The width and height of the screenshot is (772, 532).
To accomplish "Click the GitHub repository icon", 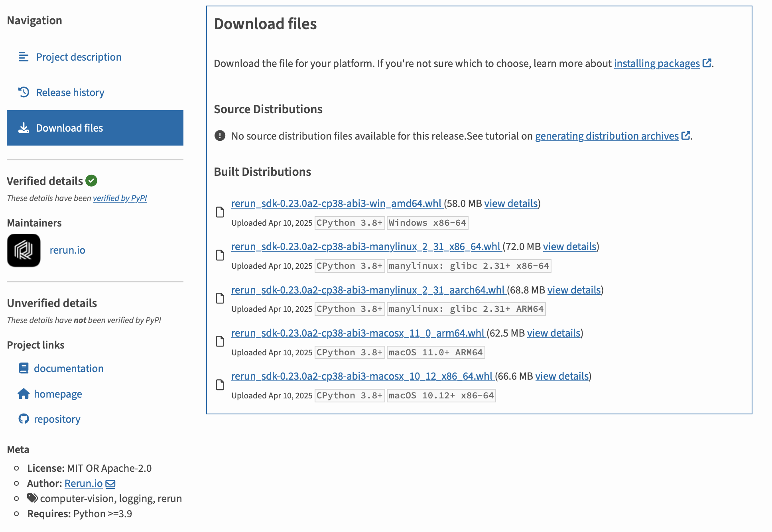I will (24, 419).
